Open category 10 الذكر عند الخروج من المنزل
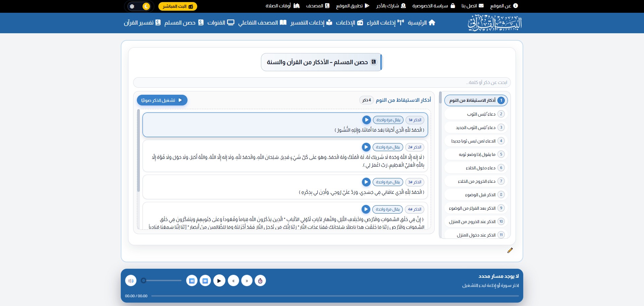The height and width of the screenshot is (306, 644). click(476, 222)
